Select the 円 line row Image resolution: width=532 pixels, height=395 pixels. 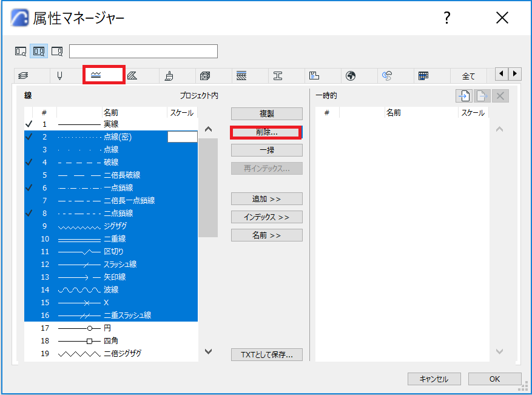[111, 328]
